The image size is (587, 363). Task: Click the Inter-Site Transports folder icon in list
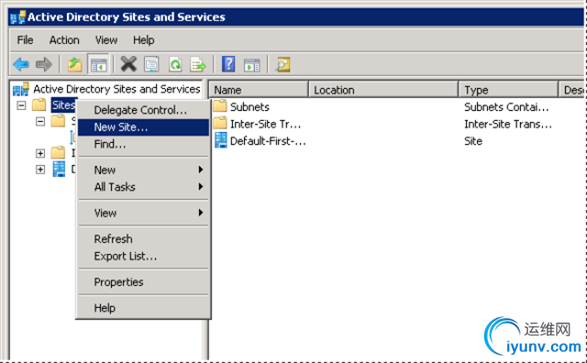click(220, 123)
